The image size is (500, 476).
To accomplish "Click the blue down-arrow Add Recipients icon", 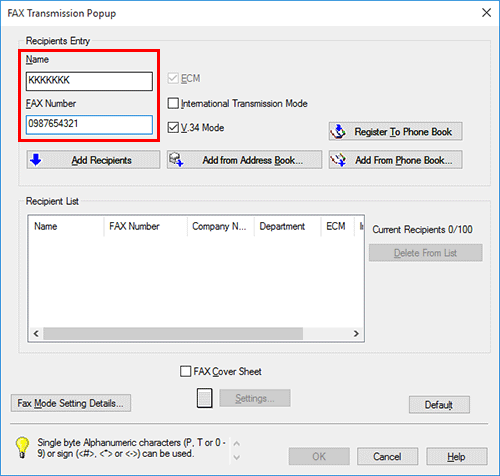I will click(36, 160).
